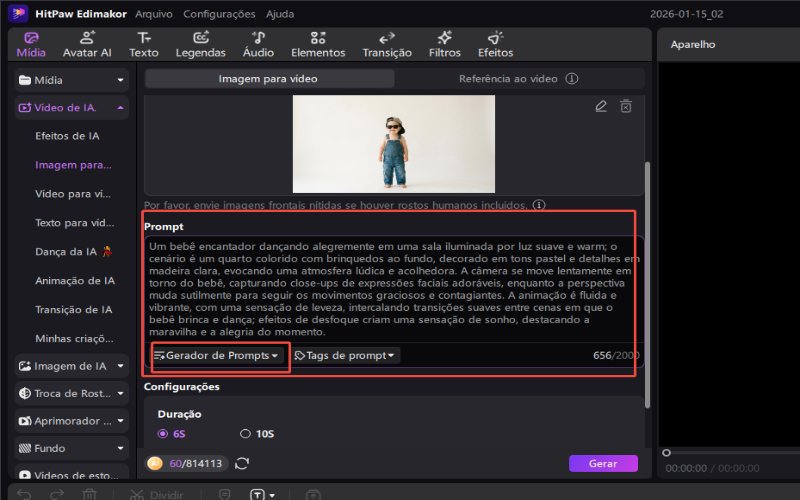The image size is (800, 500).
Task: Open the Configurações menu
Action: (219, 14)
